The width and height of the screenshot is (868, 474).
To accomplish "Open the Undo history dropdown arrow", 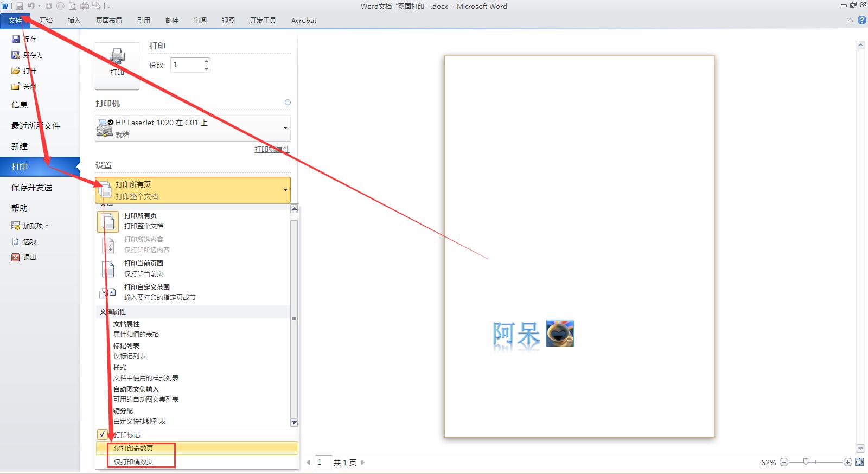I will pos(39,6).
